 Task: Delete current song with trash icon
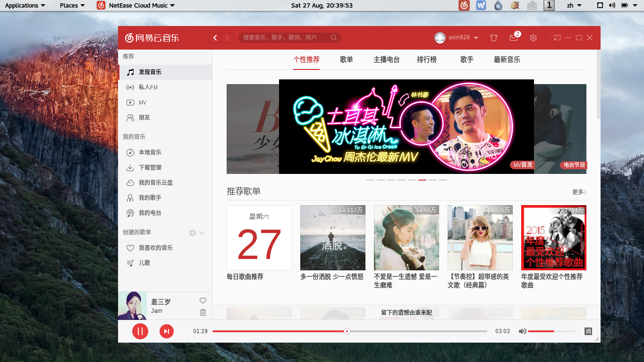pyautogui.click(x=203, y=312)
